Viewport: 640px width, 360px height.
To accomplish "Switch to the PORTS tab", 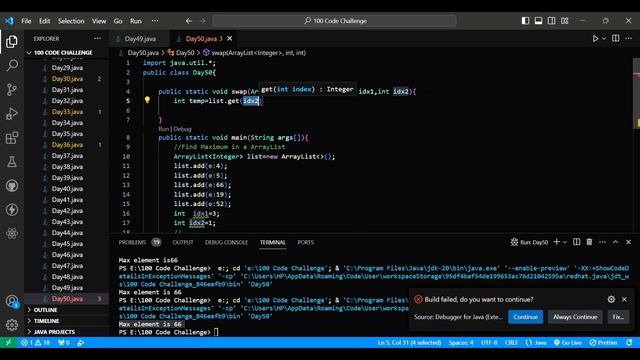I will coord(305,242).
